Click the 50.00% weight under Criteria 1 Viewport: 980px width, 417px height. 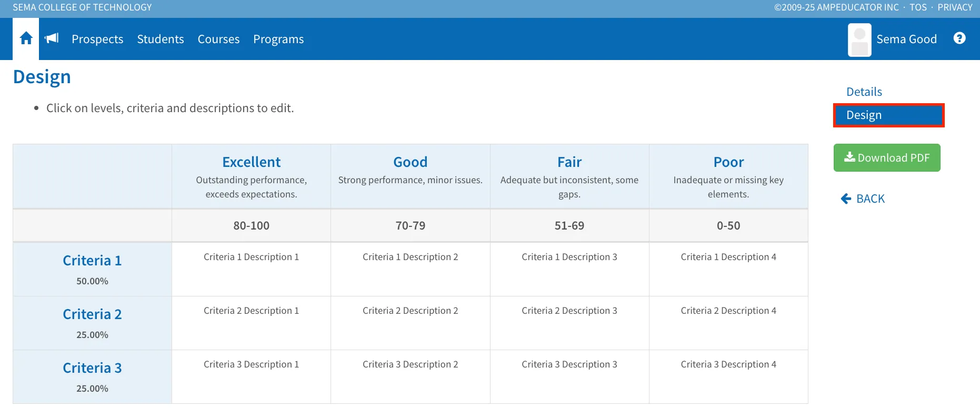[x=92, y=281]
